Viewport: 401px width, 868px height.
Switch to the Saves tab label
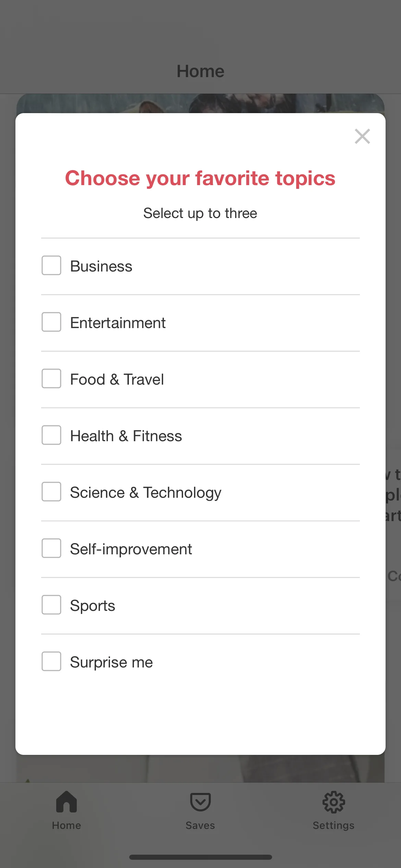(x=200, y=825)
